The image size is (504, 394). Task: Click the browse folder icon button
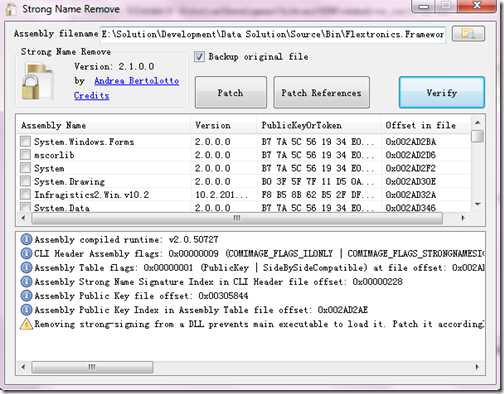(468, 33)
